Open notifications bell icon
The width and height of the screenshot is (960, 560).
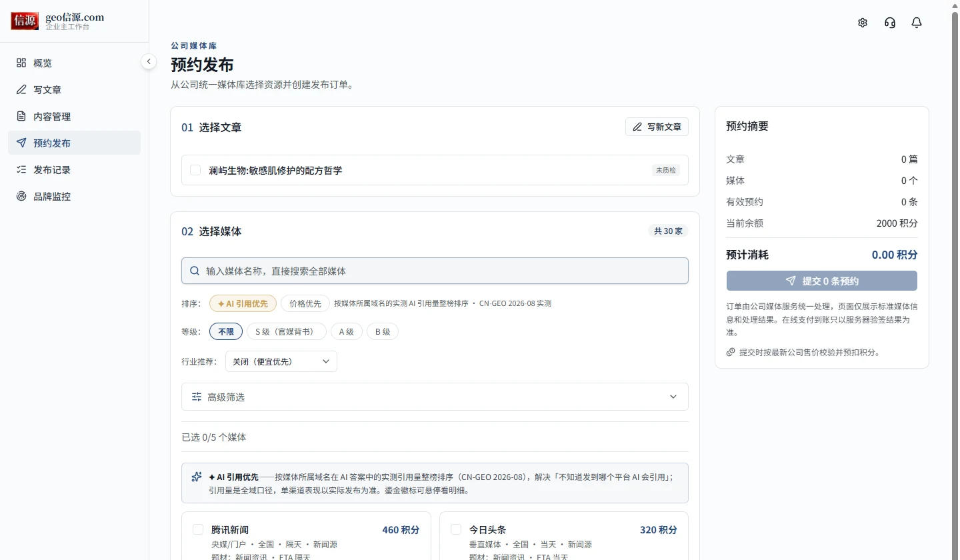[917, 23]
